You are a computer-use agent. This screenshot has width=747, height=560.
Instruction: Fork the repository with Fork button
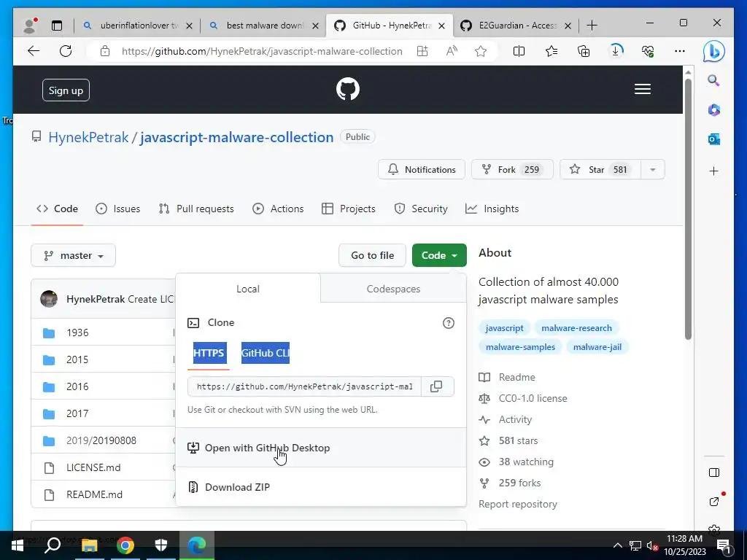(x=512, y=169)
